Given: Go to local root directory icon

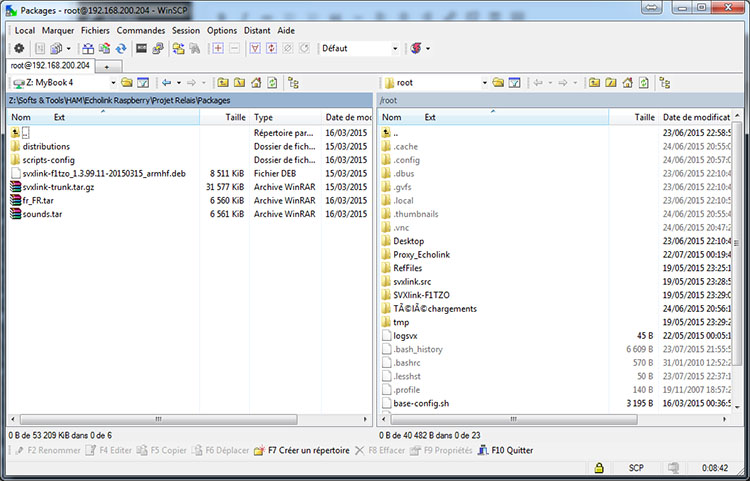Looking at the screenshot, I should 239,83.
